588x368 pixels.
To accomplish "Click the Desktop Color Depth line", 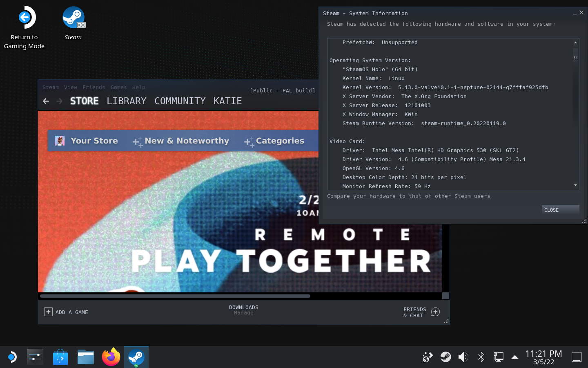I will click(404, 177).
